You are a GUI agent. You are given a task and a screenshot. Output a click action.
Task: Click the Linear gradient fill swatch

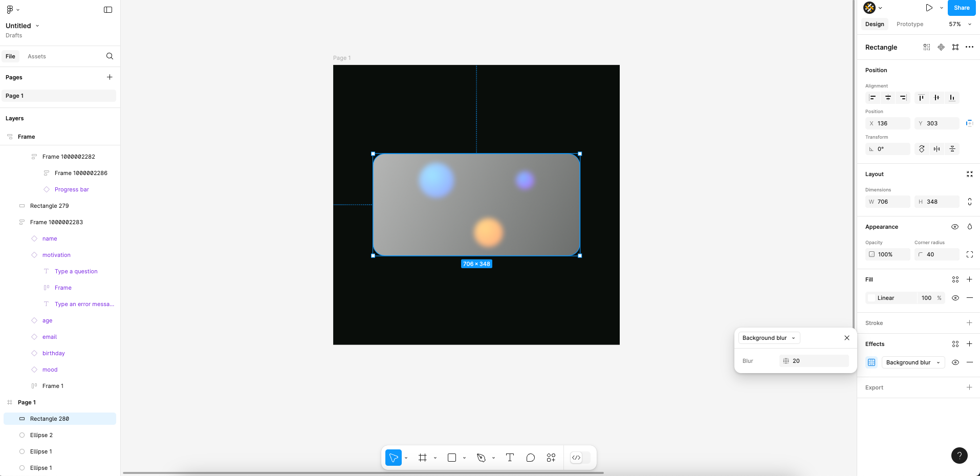coord(872,298)
